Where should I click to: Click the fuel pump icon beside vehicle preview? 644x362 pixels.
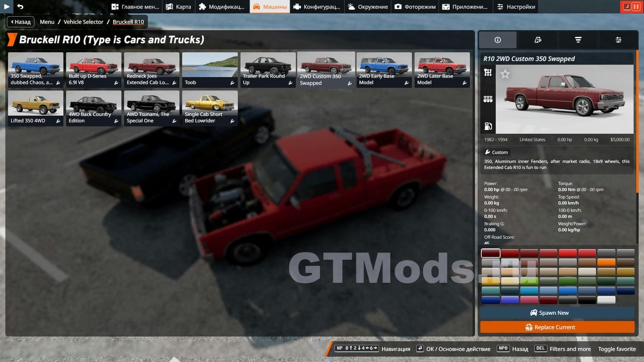click(488, 126)
